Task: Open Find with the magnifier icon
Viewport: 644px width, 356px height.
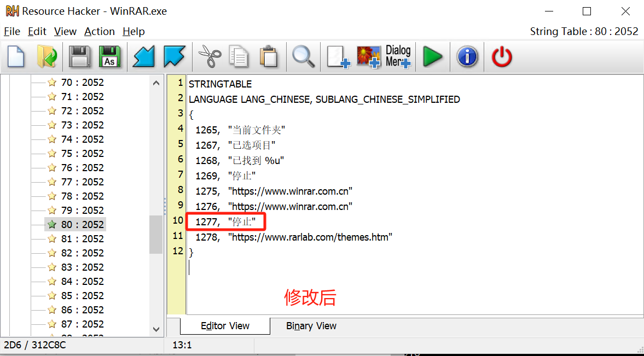Action: [x=303, y=56]
